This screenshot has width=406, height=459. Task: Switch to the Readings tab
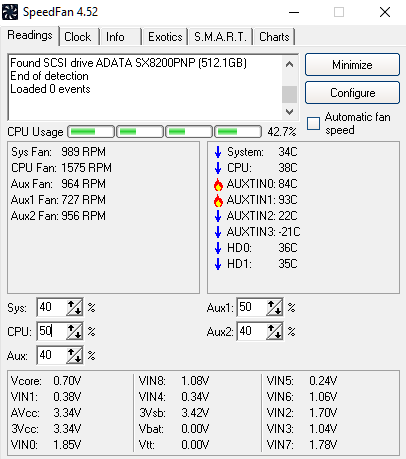(30, 35)
